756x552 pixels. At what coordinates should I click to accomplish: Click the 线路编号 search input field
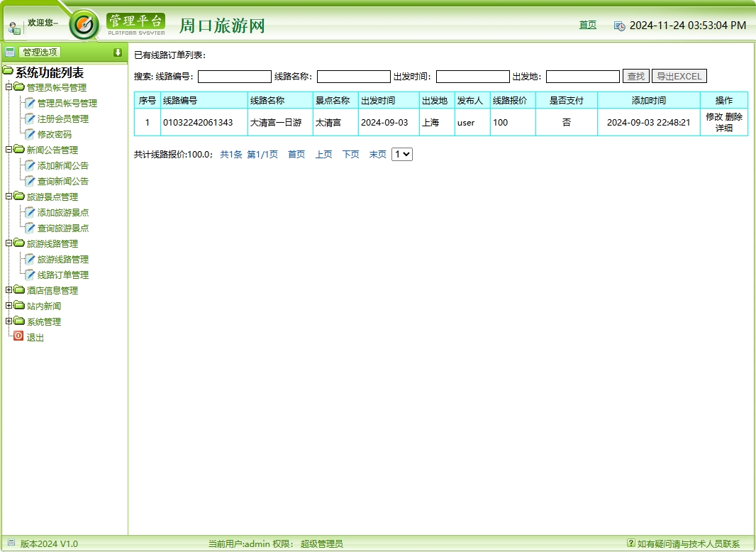(234, 76)
